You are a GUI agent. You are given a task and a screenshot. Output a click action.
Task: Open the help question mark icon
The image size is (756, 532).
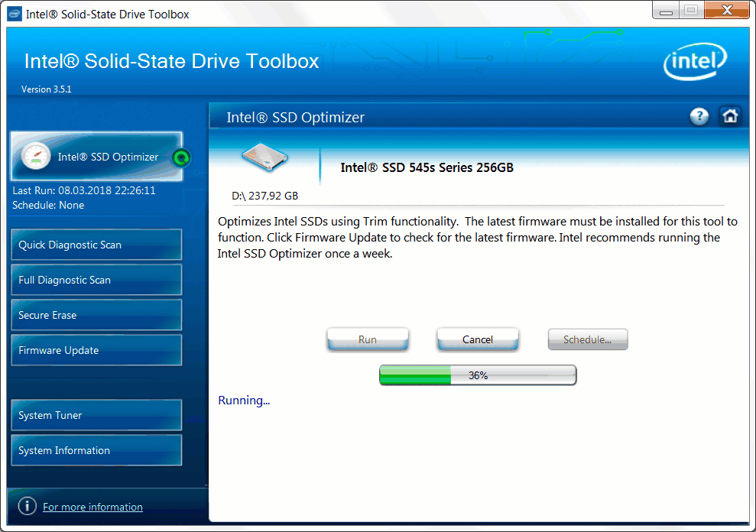pyautogui.click(x=699, y=116)
